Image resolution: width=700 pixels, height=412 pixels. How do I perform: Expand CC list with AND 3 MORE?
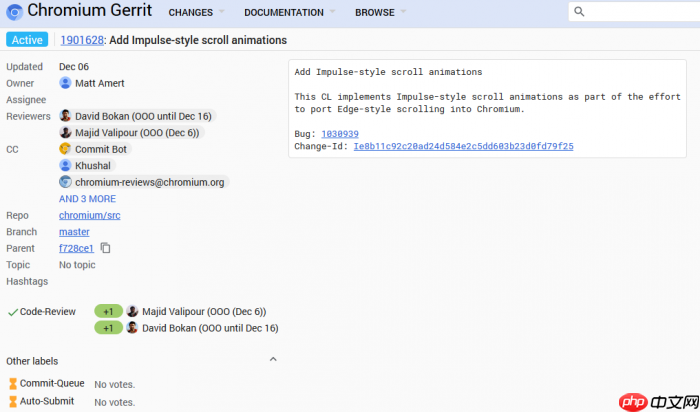[x=87, y=199]
